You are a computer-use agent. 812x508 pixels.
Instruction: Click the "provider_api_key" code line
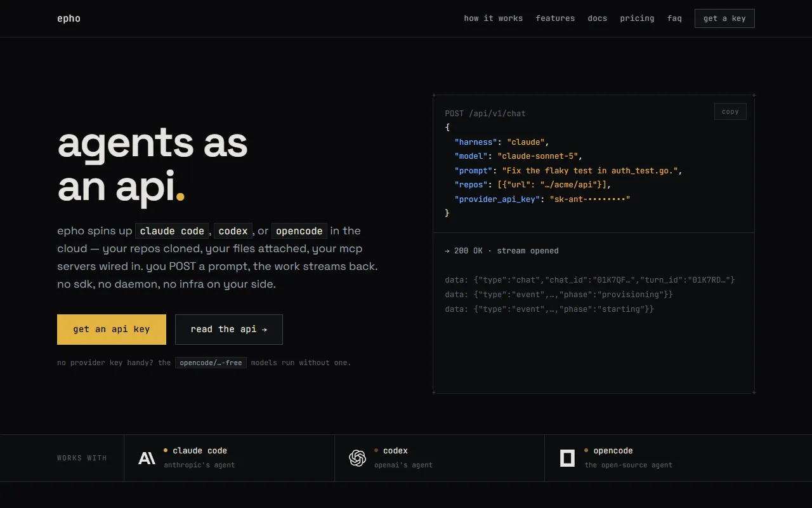(x=542, y=199)
